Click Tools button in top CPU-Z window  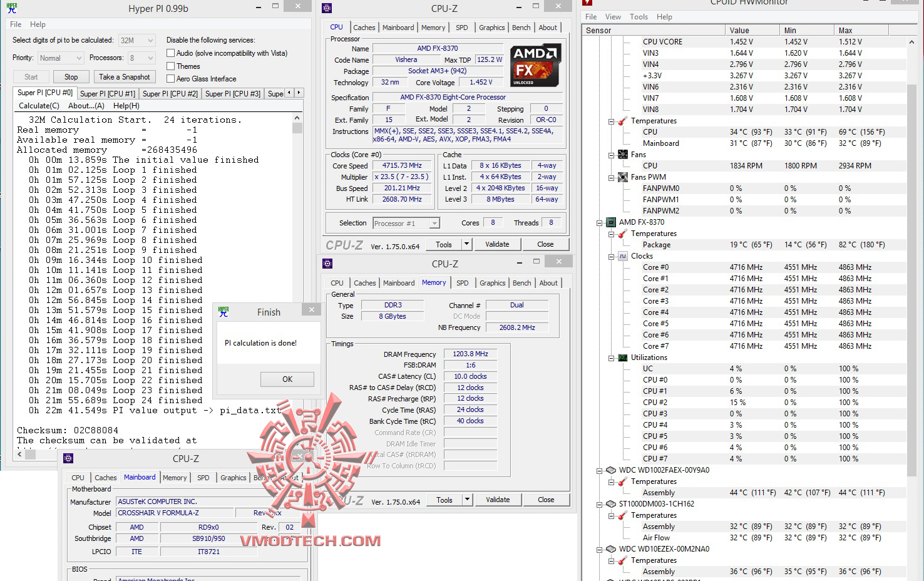point(444,244)
